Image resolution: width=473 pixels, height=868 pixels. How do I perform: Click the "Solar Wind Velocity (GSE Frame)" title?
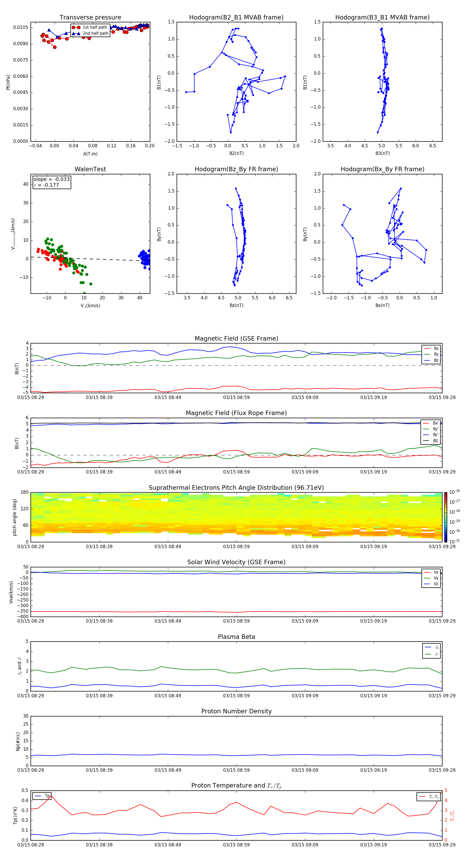[x=236, y=562]
